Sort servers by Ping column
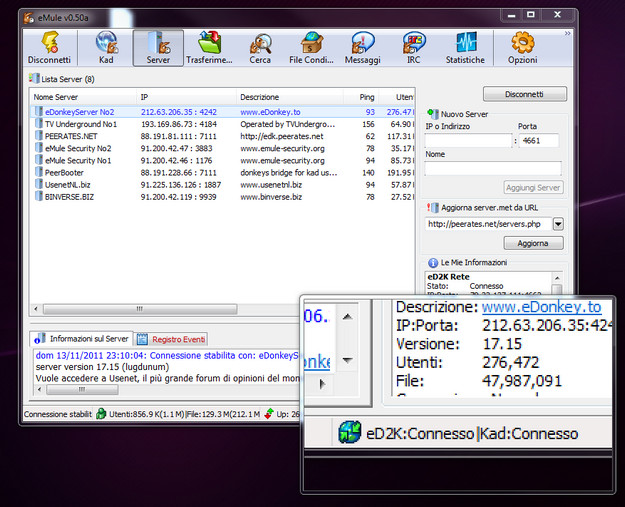 361,97
